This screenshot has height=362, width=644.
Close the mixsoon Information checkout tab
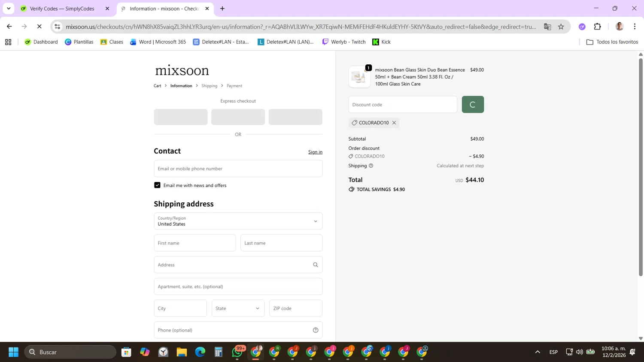207,9
